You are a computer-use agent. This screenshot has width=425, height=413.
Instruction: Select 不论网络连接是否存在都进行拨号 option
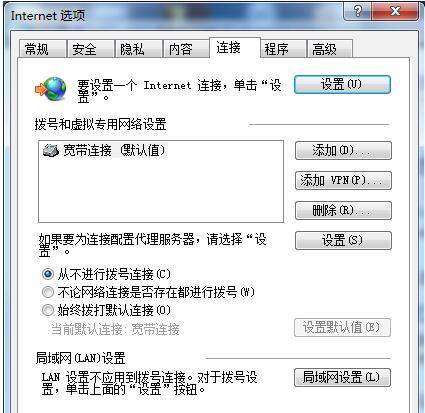click(x=48, y=292)
